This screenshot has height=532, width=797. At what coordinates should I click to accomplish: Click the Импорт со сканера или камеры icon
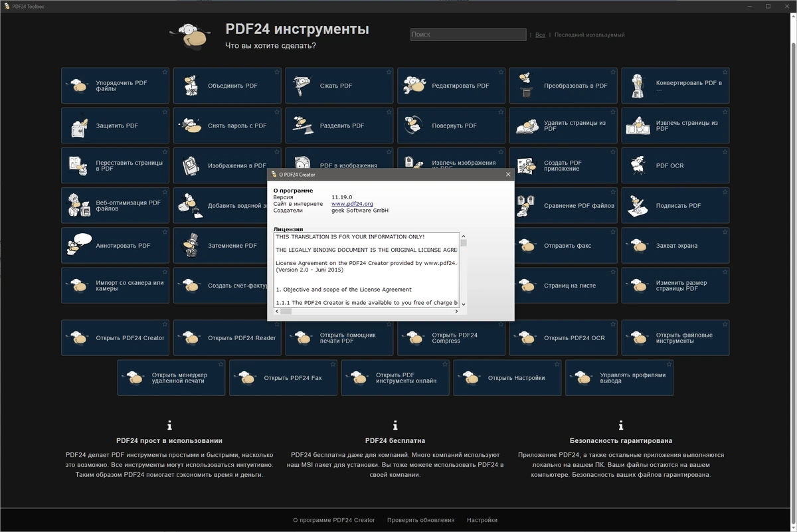click(x=79, y=285)
